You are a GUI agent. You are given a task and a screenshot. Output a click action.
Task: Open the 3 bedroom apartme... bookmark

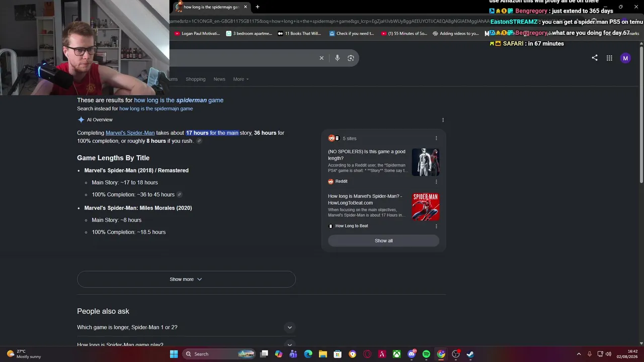[x=249, y=34]
